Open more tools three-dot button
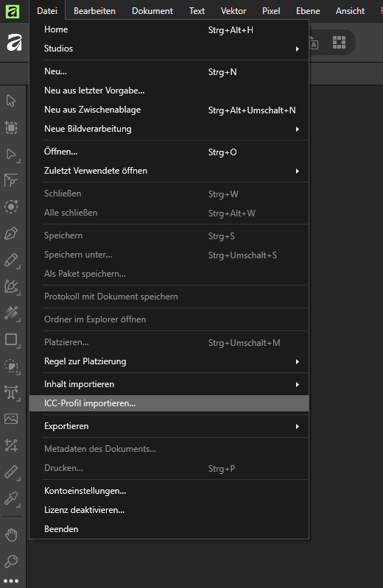Screen dimensions: 383x588 click(11, 581)
